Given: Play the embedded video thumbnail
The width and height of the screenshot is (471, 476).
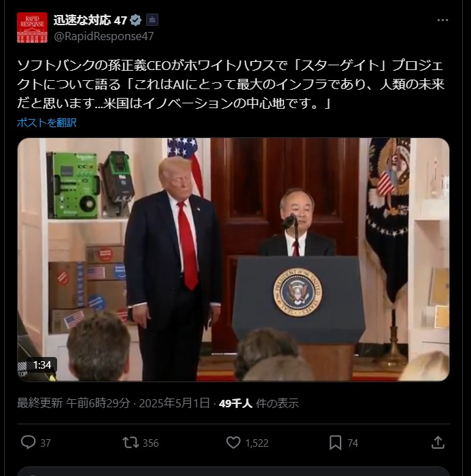Looking at the screenshot, I should 233,260.
